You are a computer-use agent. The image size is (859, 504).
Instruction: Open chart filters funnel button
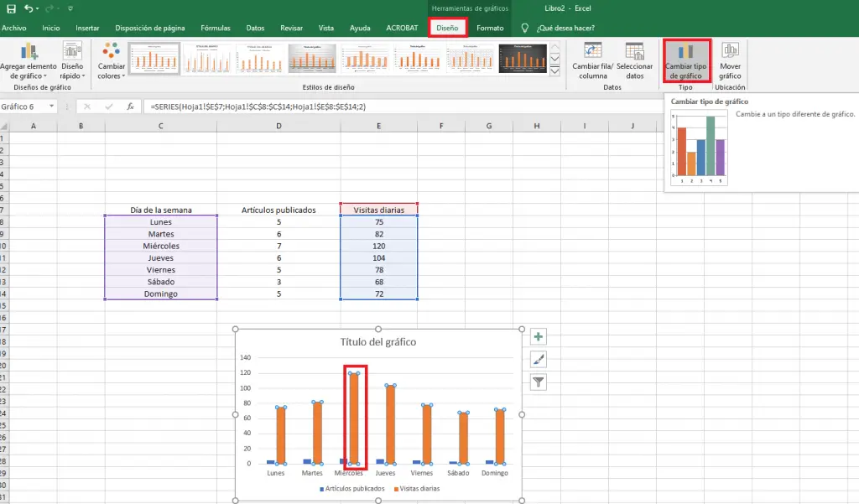point(539,382)
